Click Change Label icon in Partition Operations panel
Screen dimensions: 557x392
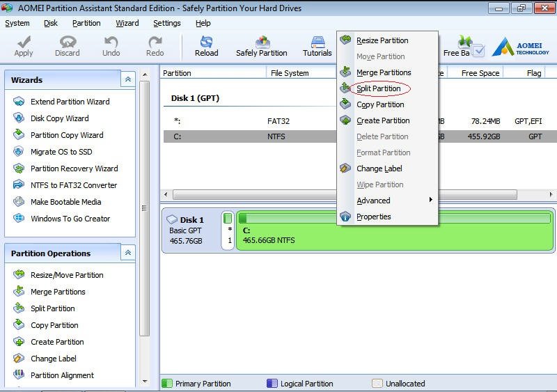[x=19, y=359]
